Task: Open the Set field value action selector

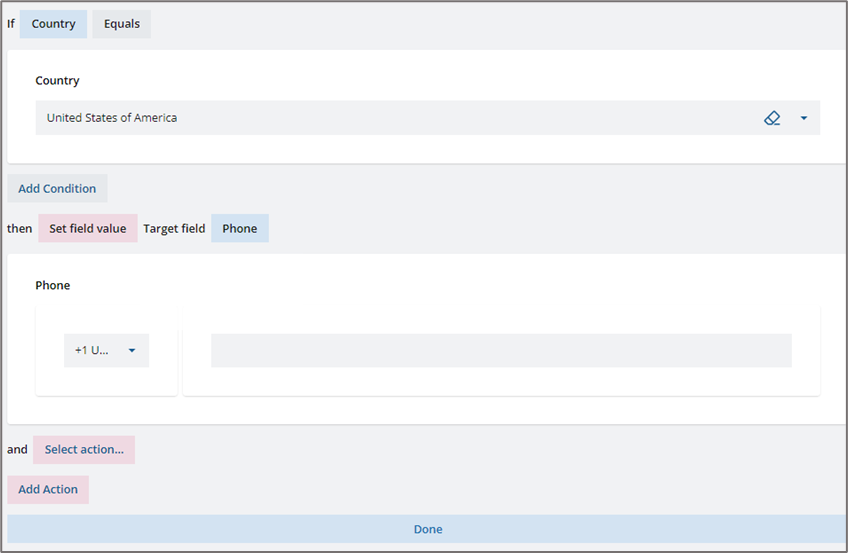Action: 88,228
